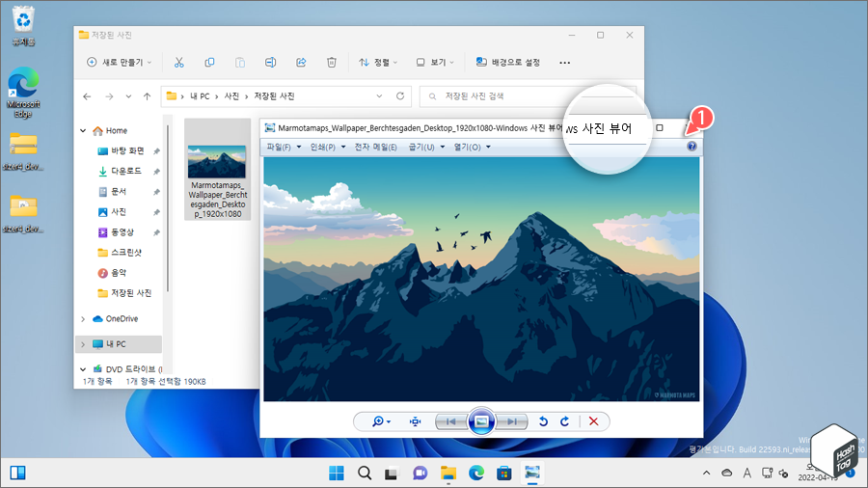The image size is (868, 488).
Task: Open the 새로 만들기 dropdown in Explorer
Action: (119, 63)
